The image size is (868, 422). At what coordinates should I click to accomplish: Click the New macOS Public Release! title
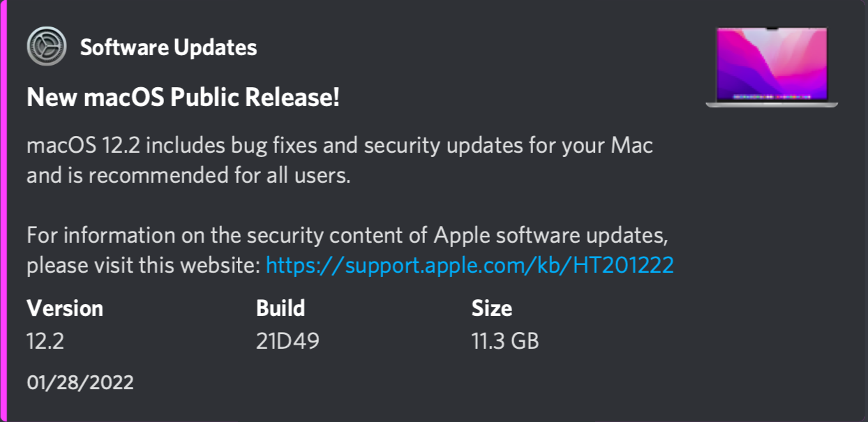point(183,98)
